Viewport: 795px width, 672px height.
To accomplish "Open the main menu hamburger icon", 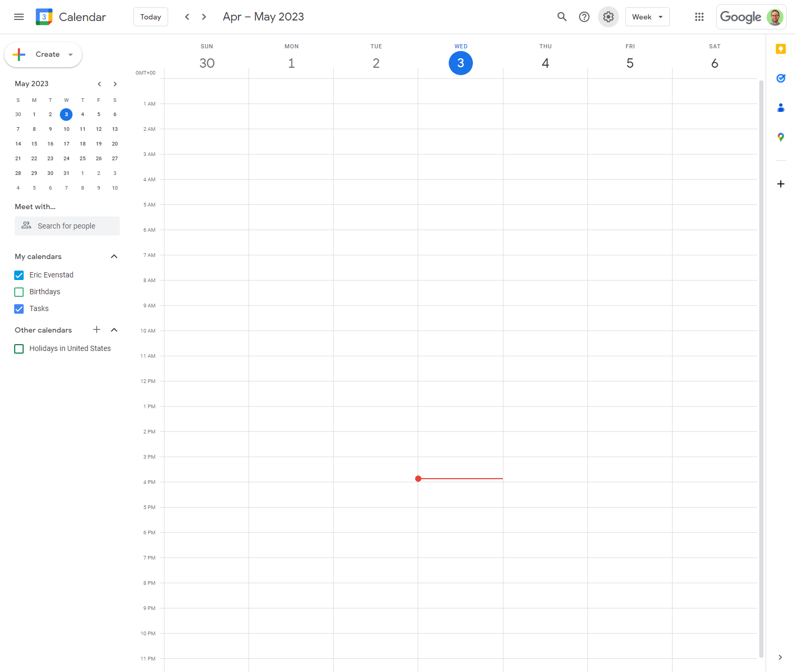I will 19,17.
